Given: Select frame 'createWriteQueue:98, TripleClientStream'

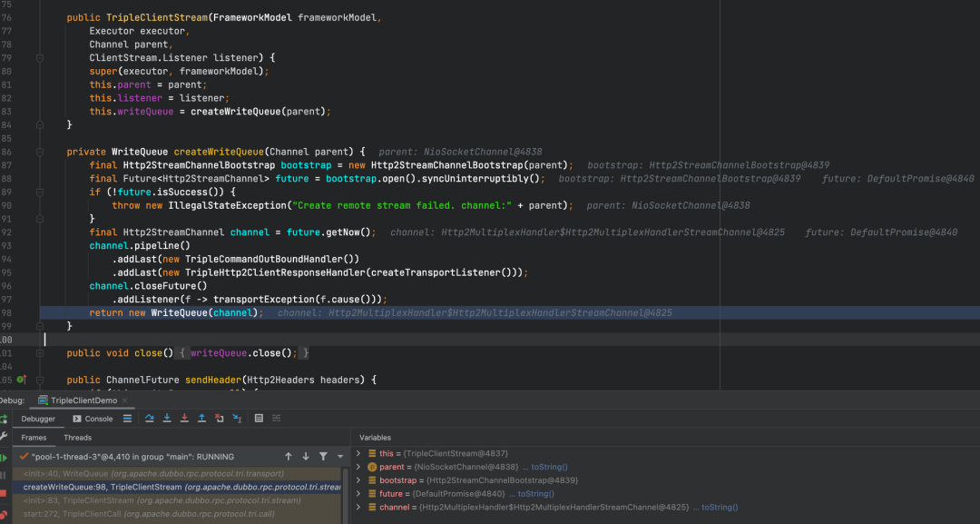Looking at the screenshot, I should pos(178,487).
